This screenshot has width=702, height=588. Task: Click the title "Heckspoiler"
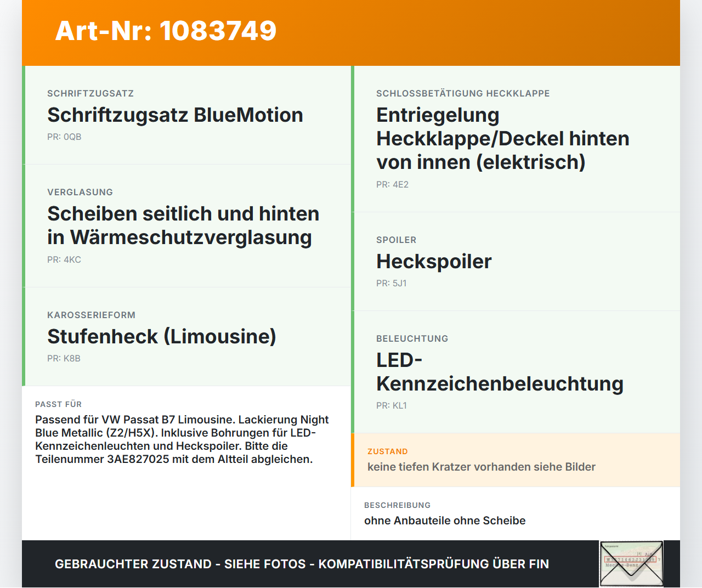[434, 262]
